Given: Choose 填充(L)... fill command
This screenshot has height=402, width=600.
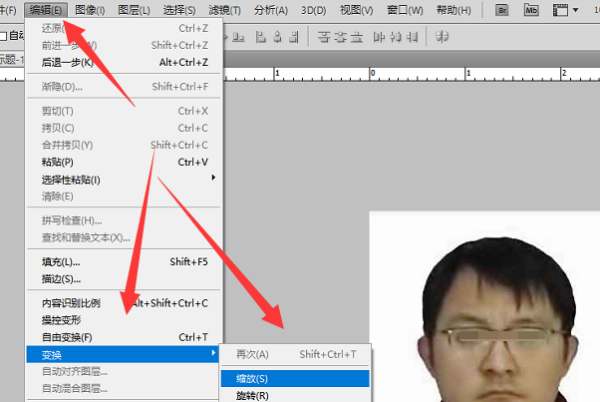Looking at the screenshot, I should (123, 262).
